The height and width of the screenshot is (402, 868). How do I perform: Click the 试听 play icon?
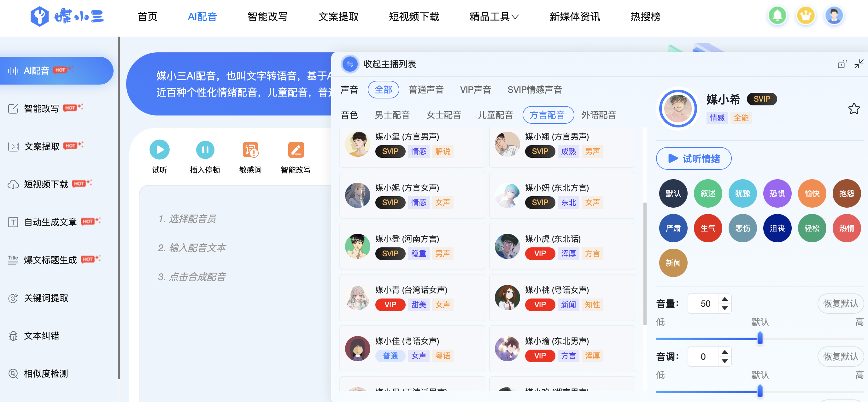[x=159, y=150]
